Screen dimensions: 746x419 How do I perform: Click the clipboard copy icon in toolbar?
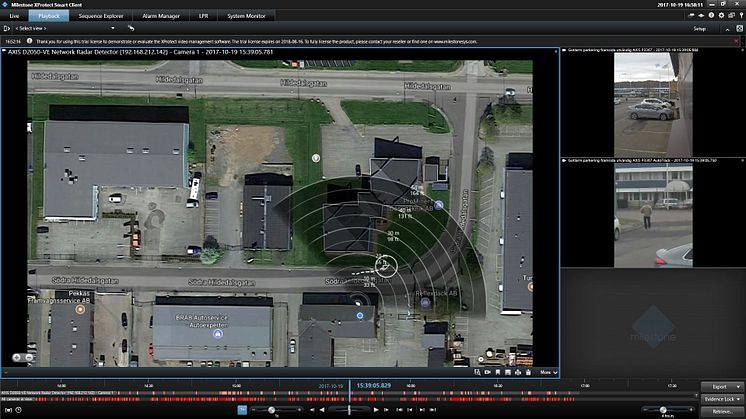pos(528,372)
